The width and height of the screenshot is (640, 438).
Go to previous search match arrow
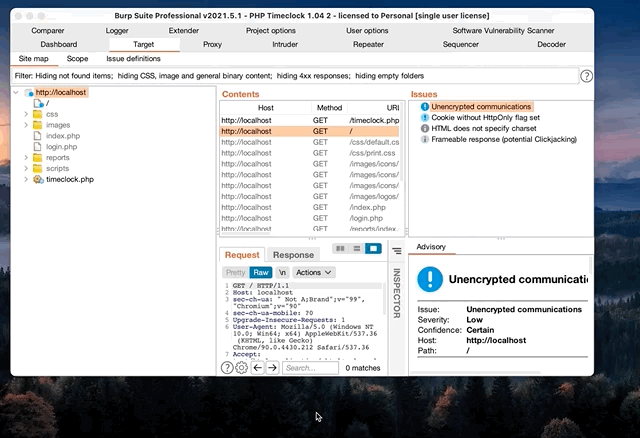(258, 368)
